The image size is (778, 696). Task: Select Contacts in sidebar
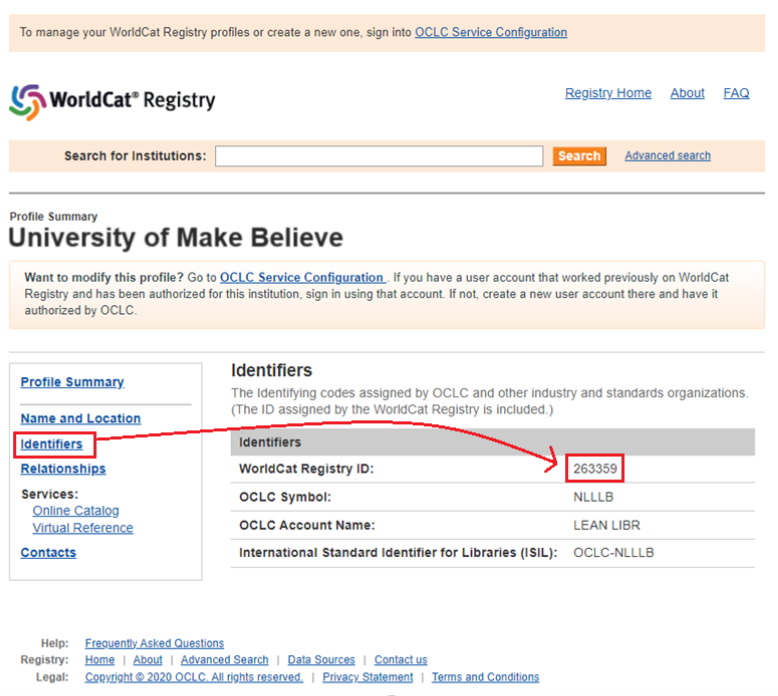pos(48,553)
